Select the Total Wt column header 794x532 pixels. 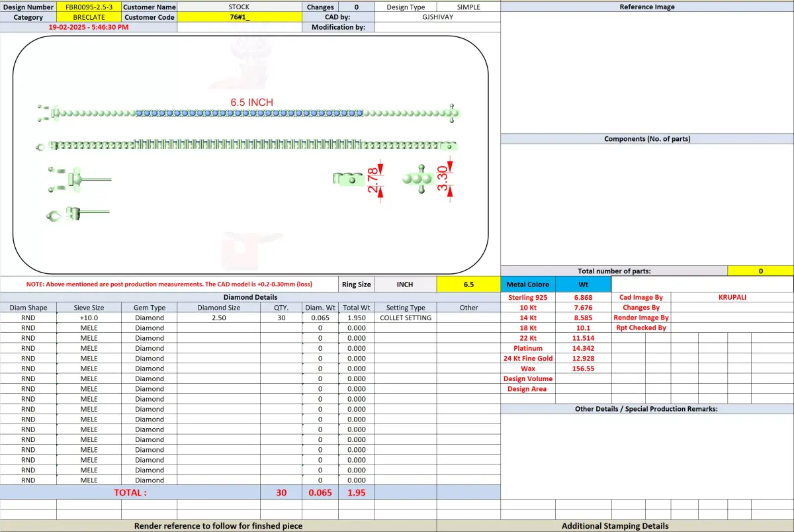pyautogui.click(x=356, y=308)
